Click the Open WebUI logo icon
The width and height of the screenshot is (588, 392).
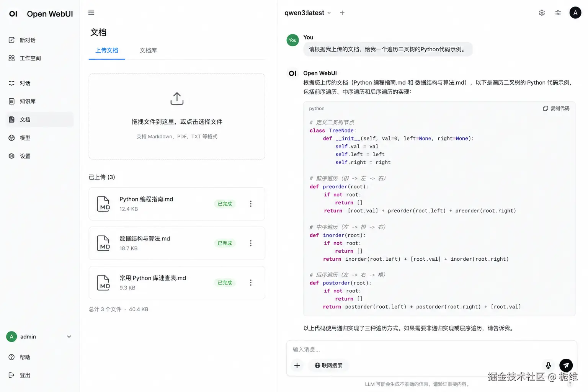(13, 14)
